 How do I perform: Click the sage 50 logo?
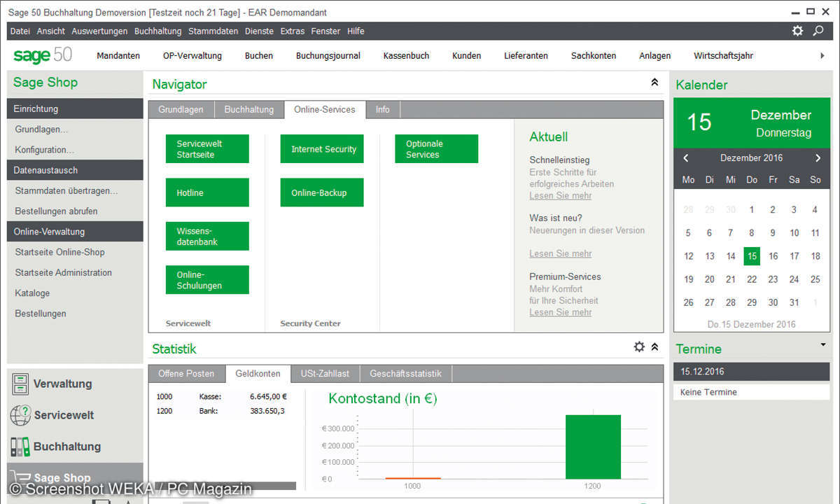[43, 55]
